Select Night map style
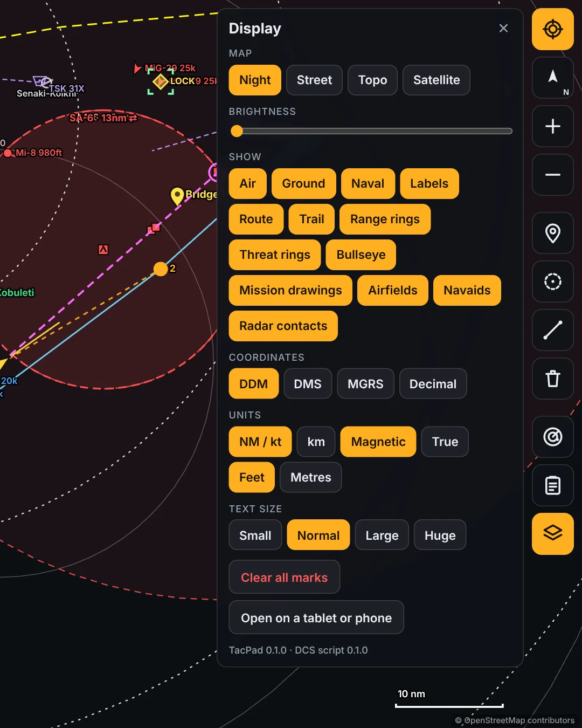 (255, 80)
